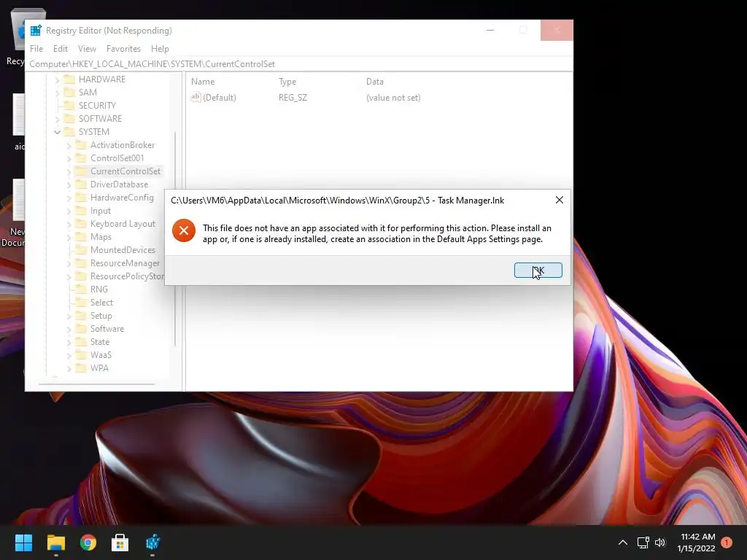The image size is (747, 560).
Task: Click the Registry Editor taskbar icon
Action: [152, 542]
